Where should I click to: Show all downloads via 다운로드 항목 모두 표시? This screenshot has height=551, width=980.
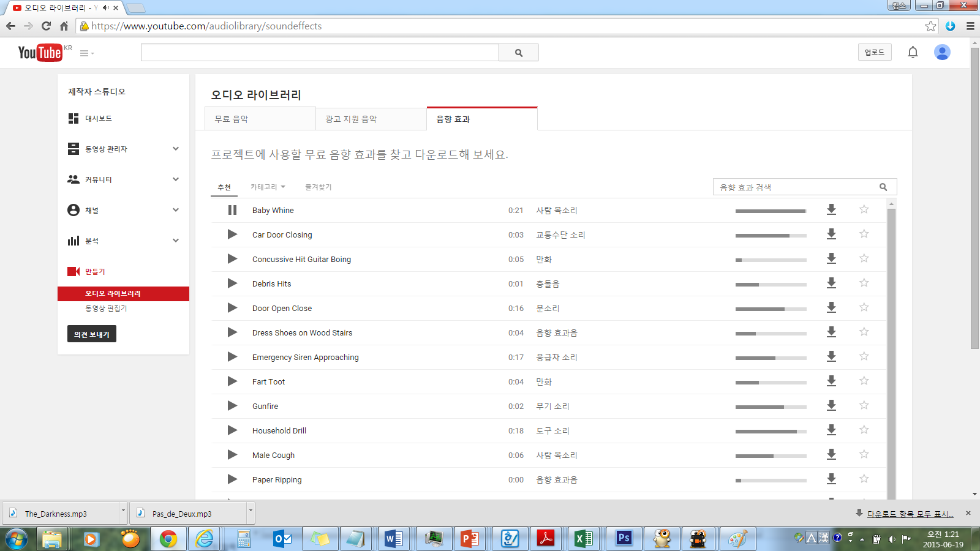coord(910,514)
